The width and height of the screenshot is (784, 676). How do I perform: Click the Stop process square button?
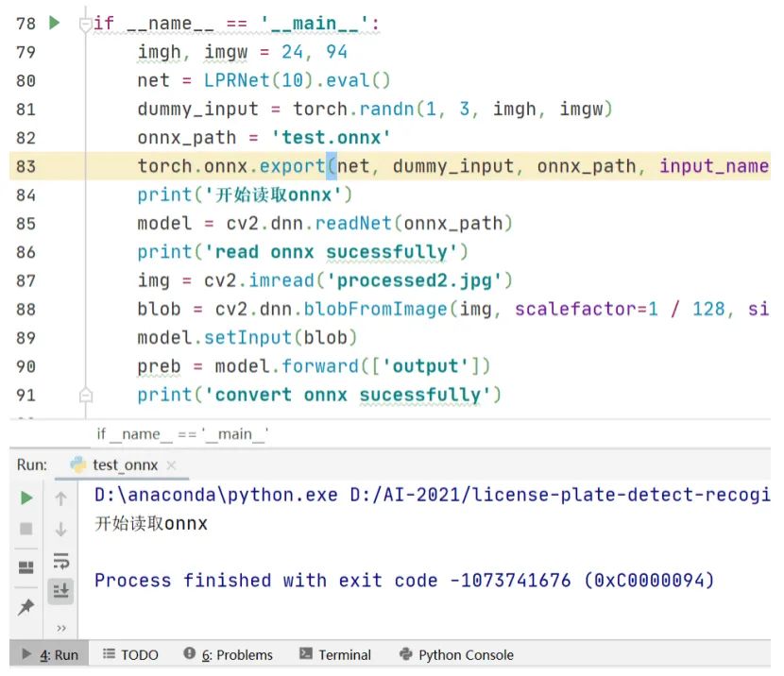pos(26,529)
